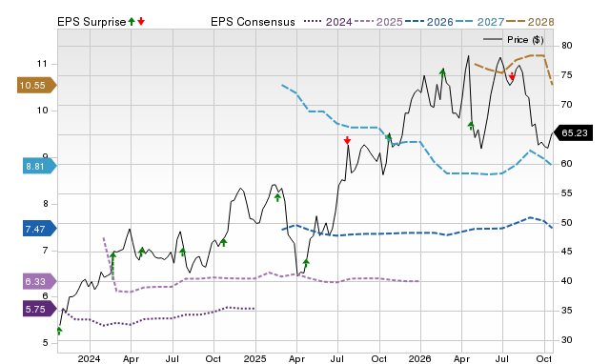Click the 2024 x-axis label
610x364 pixels.
coord(89,358)
